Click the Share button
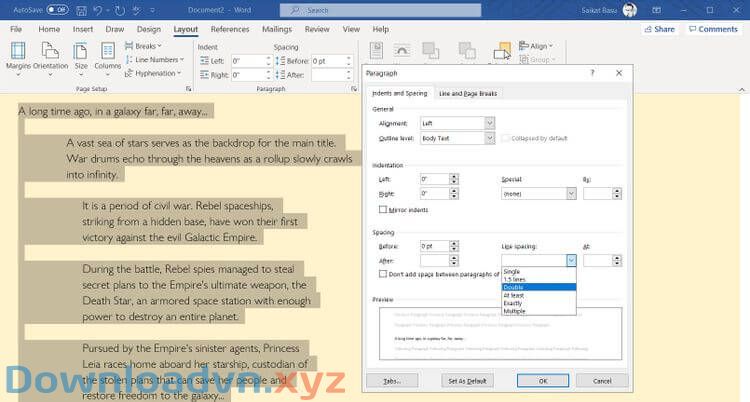The image size is (750, 402). coord(660,29)
